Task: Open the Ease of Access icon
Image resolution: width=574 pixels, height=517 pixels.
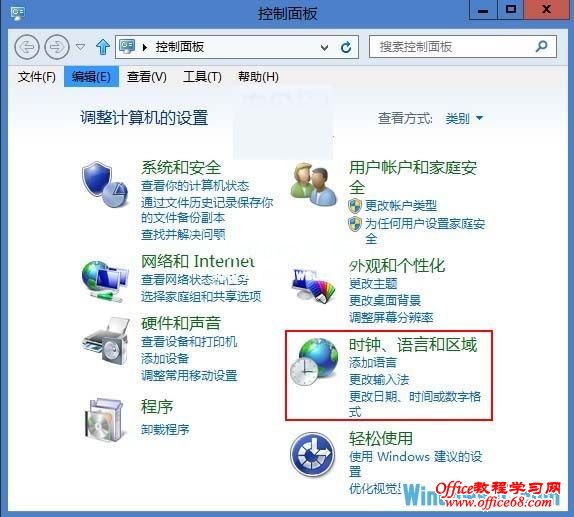Action: coord(313,454)
